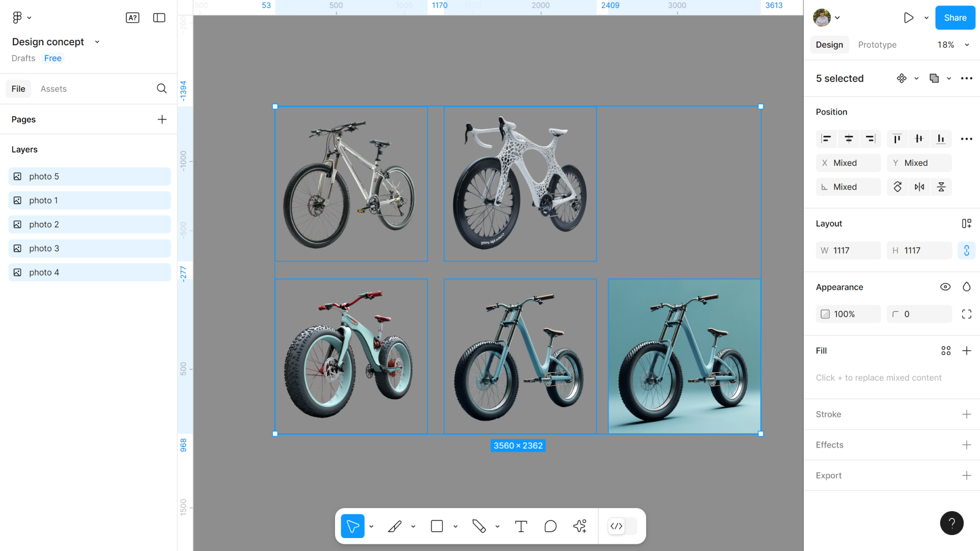The image size is (980, 551).
Task: Open Design concept file name dropdown
Action: [x=97, y=42]
